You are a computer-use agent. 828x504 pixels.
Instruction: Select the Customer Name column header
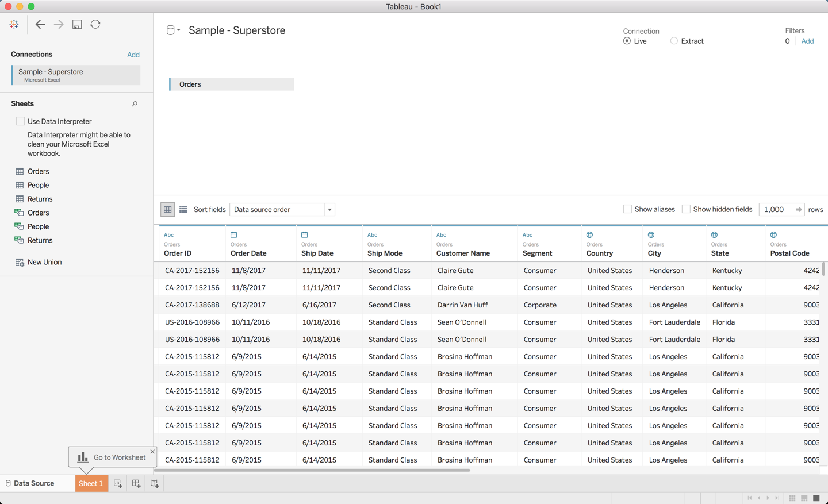tap(474, 244)
